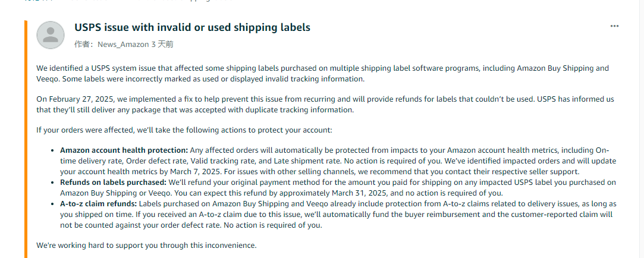The height and width of the screenshot is (258, 644).
Task: Click the bullet before A-to-z claim refunds
Action: click(x=52, y=204)
